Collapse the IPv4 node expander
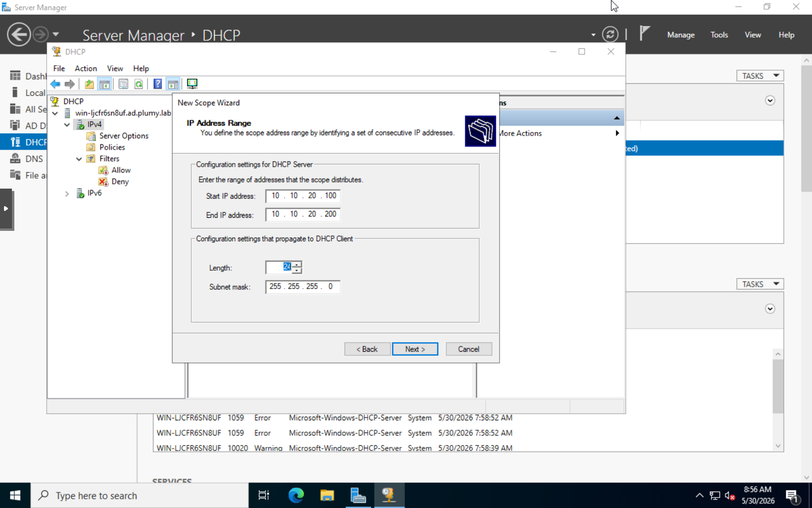 (67, 125)
